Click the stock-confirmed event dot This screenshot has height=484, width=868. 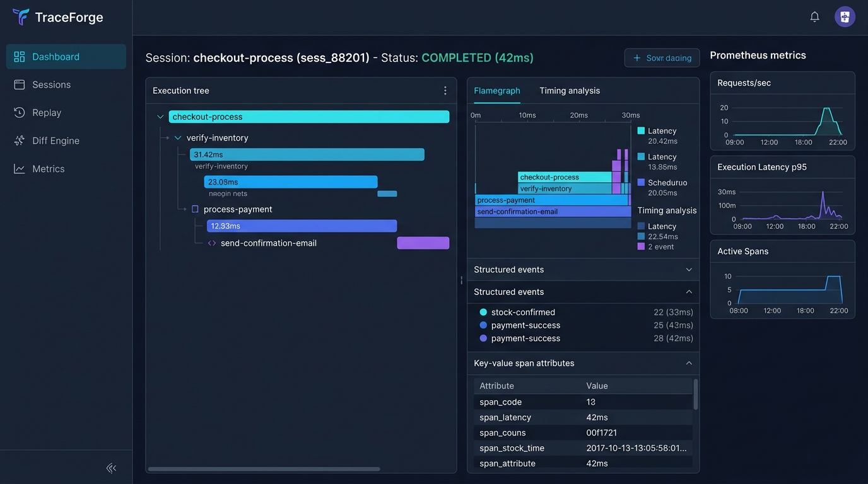[483, 312]
